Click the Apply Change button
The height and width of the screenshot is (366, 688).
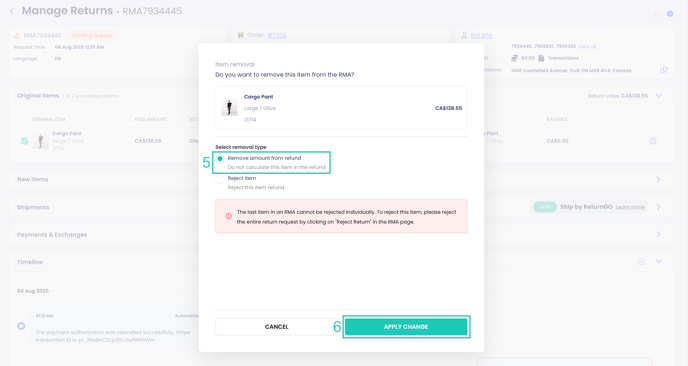[x=406, y=327]
